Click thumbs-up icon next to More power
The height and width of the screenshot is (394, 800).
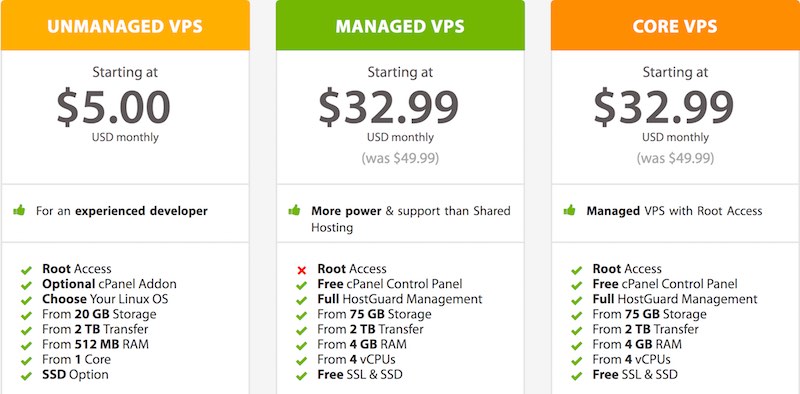tap(294, 210)
